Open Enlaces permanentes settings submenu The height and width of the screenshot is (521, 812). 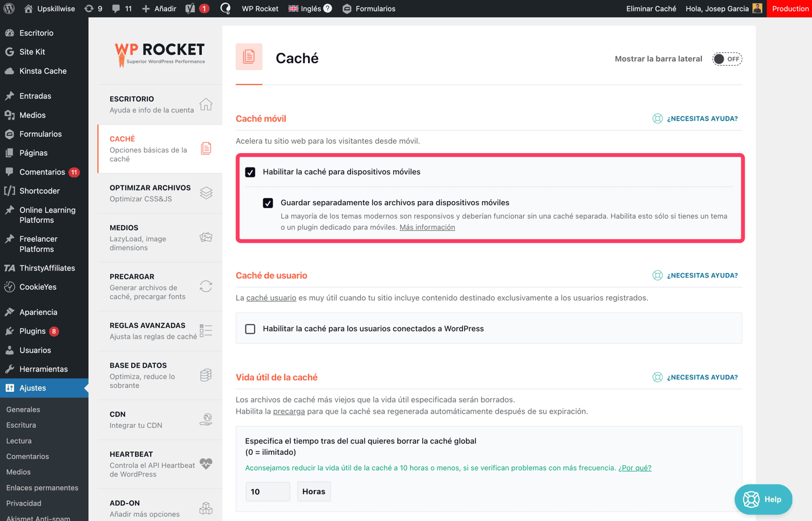click(x=42, y=488)
